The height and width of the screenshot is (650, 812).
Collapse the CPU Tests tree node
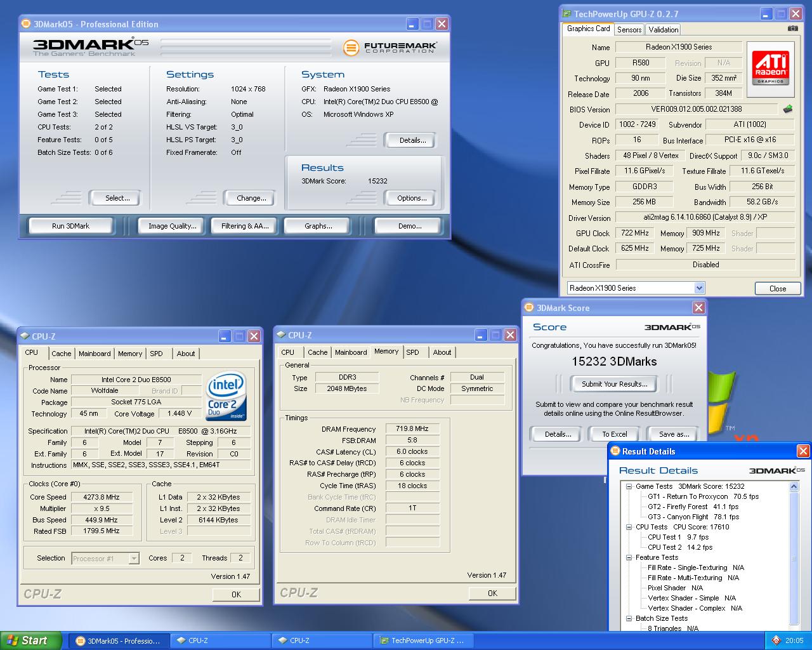pyautogui.click(x=629, y=527)
